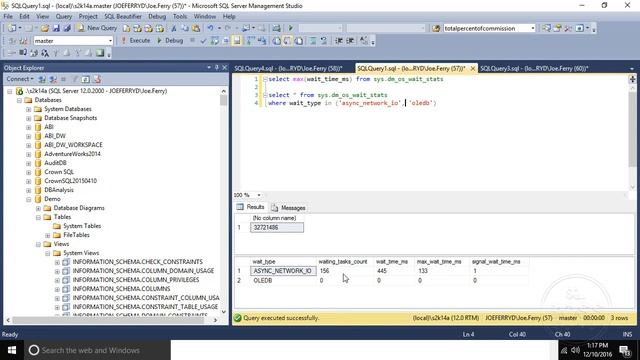Click the OLEDB result cell
This screenshot has width=640, height=360.
click(x=283, y=280)
